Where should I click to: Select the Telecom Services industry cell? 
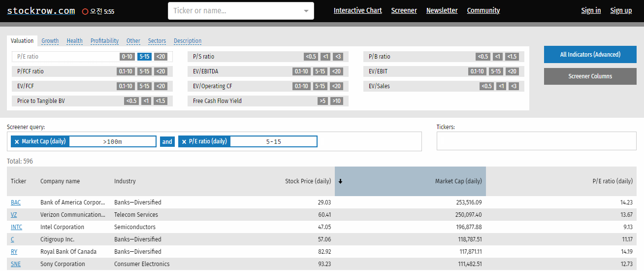point(136,215)
